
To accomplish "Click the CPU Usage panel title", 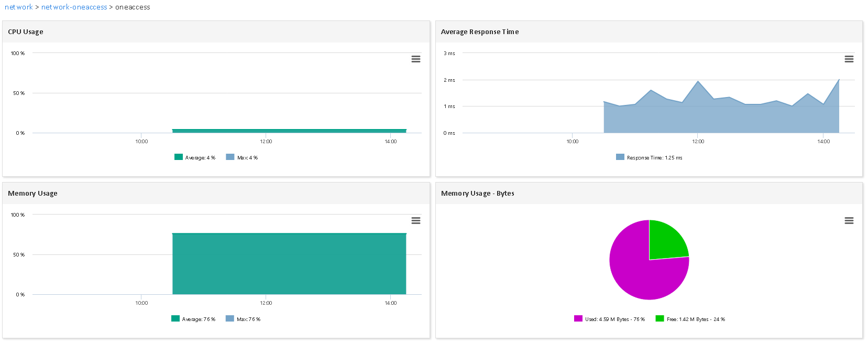I will tap(26, 32).
